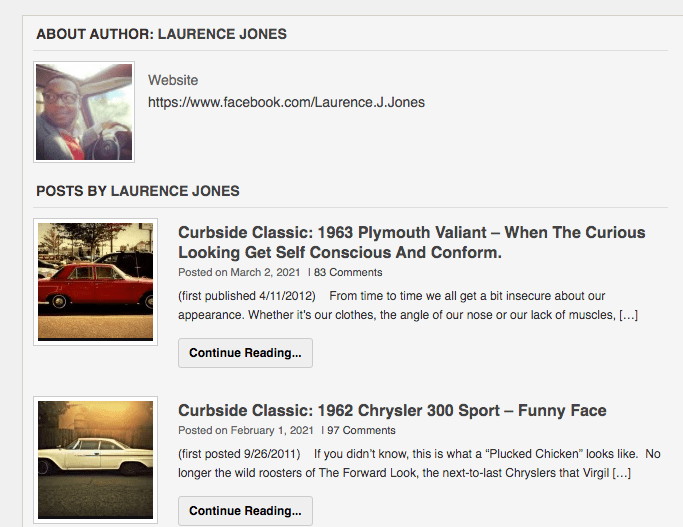
Task: Click Laurence Jones' author avatar photo
Action: [84, 112]
